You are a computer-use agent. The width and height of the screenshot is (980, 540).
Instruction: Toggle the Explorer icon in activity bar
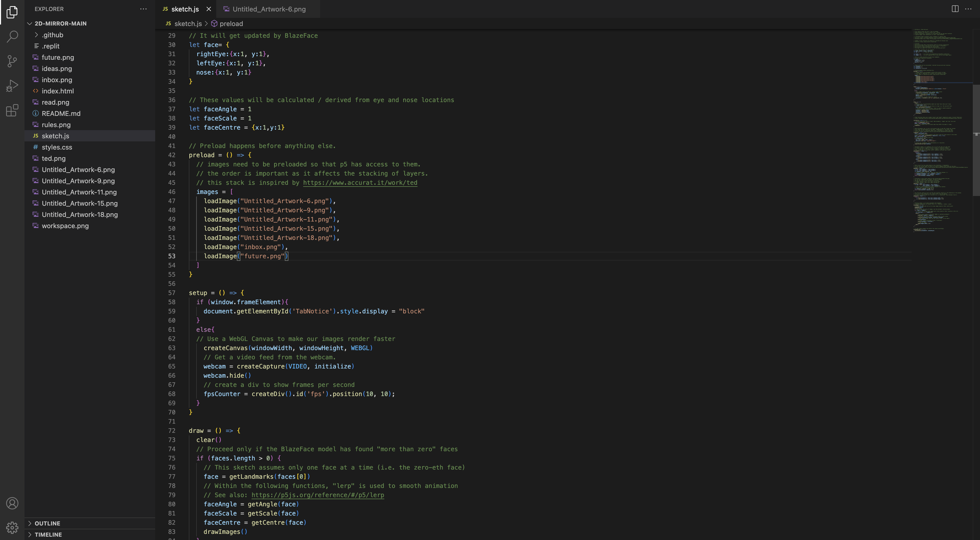click(12, 12)
